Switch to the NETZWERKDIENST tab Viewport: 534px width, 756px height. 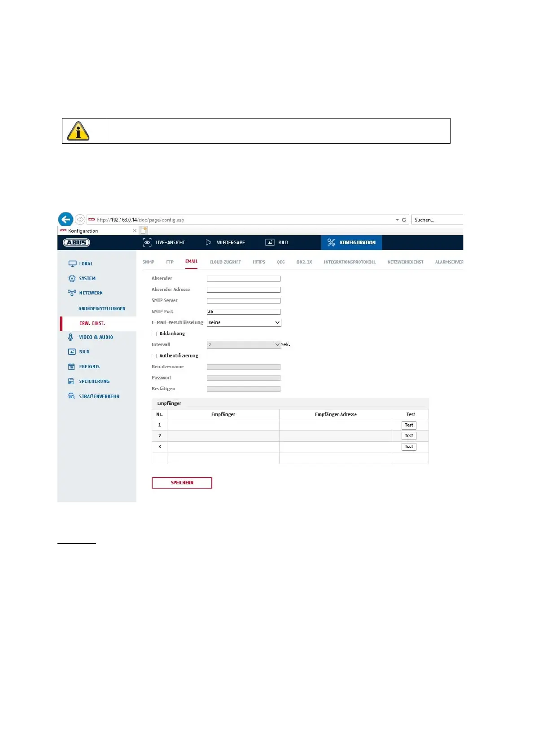(405, 262)
